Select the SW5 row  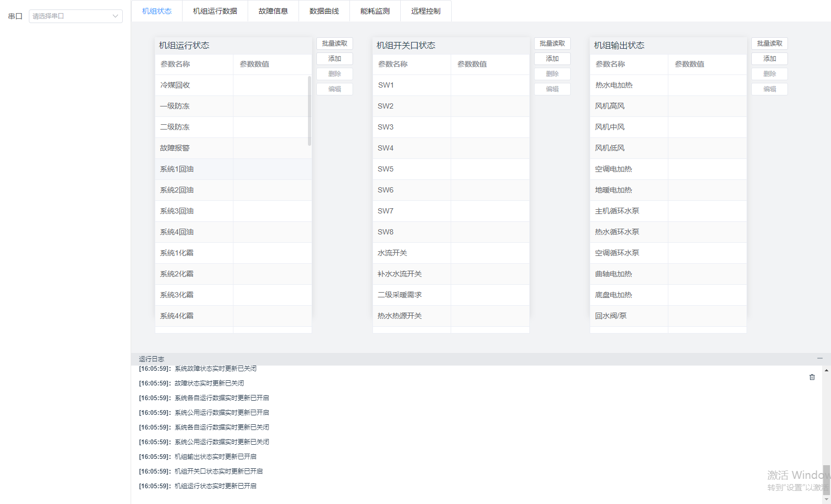click(451, 169)
